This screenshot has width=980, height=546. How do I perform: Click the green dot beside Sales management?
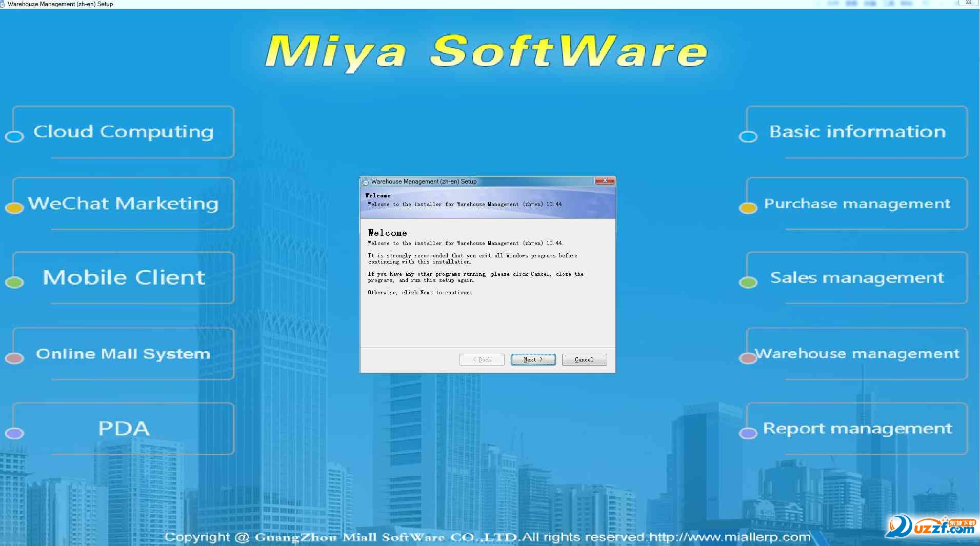point(748,282)
